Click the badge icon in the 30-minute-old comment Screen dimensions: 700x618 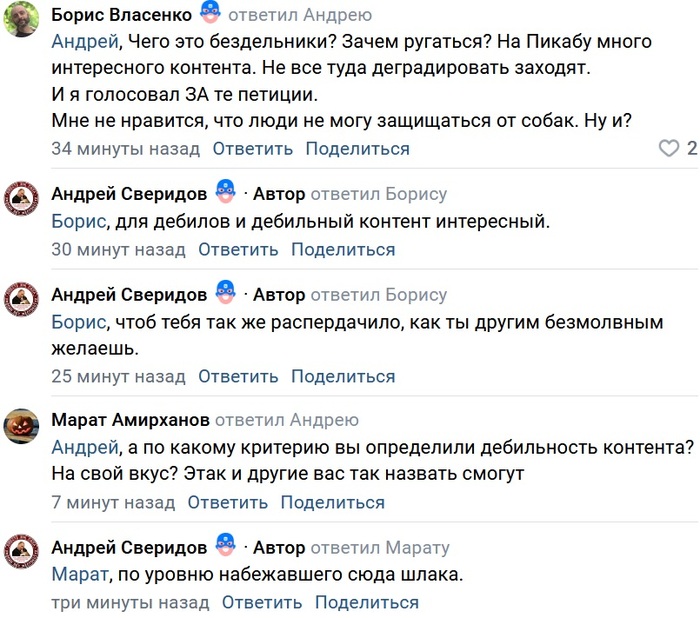pos(225,193)
